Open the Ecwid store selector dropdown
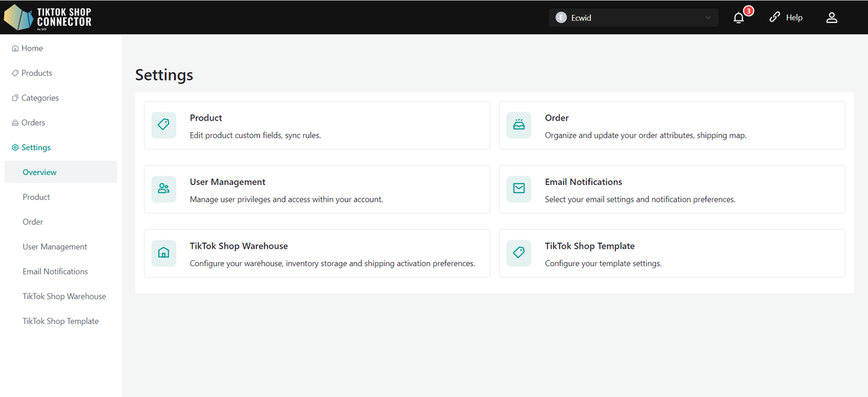 [633, 18]
